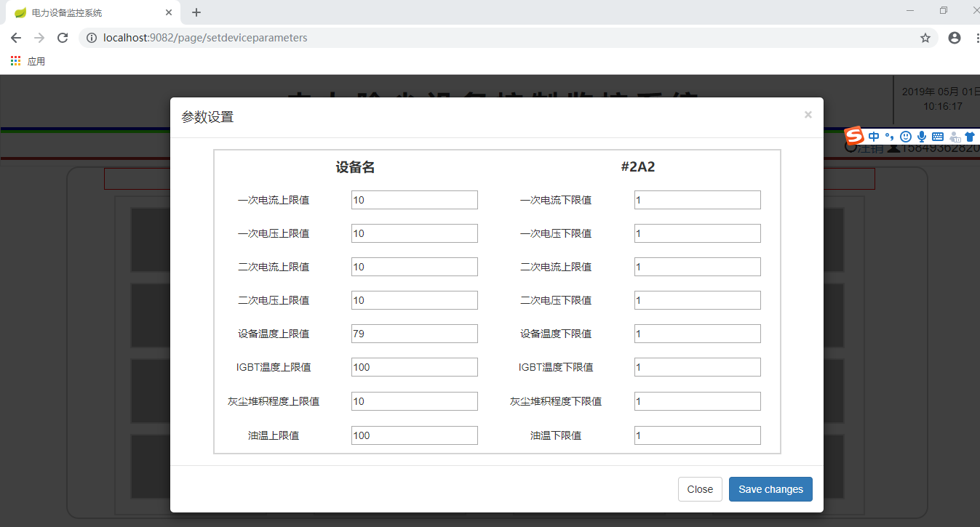Image resolution: width=980 pixels, height=527 pixels.
Task: Edit the 设备温度上限值 field showing 79
Action: [415, 334]
